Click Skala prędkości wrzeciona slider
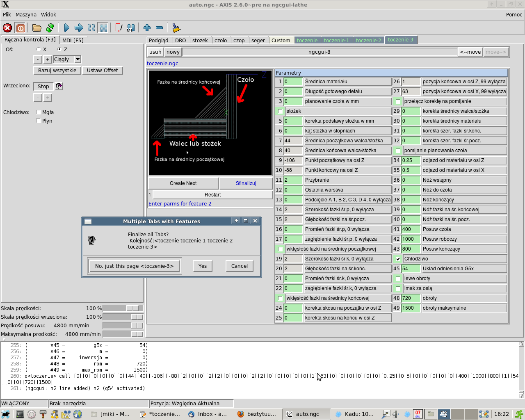The image size is (525, 420). pyautogui.click(x=123, y=317)
